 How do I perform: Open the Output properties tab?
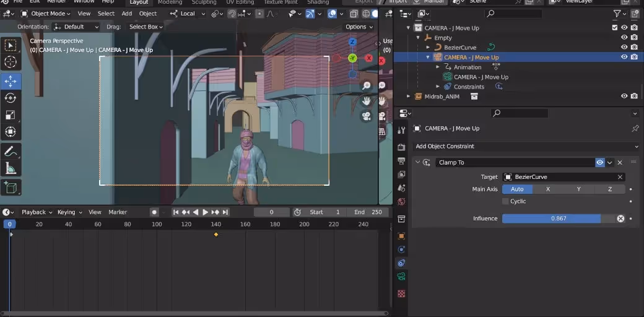pos(401,161)
